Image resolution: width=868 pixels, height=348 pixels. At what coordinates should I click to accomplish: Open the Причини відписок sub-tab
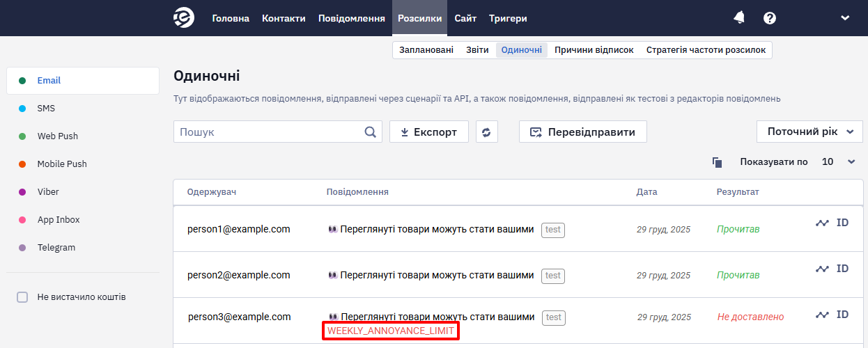click(x=594, y=50)
